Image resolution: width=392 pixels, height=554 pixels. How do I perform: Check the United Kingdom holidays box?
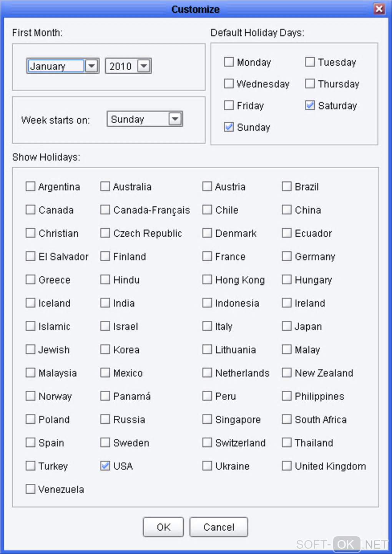[x=287, y=466]
